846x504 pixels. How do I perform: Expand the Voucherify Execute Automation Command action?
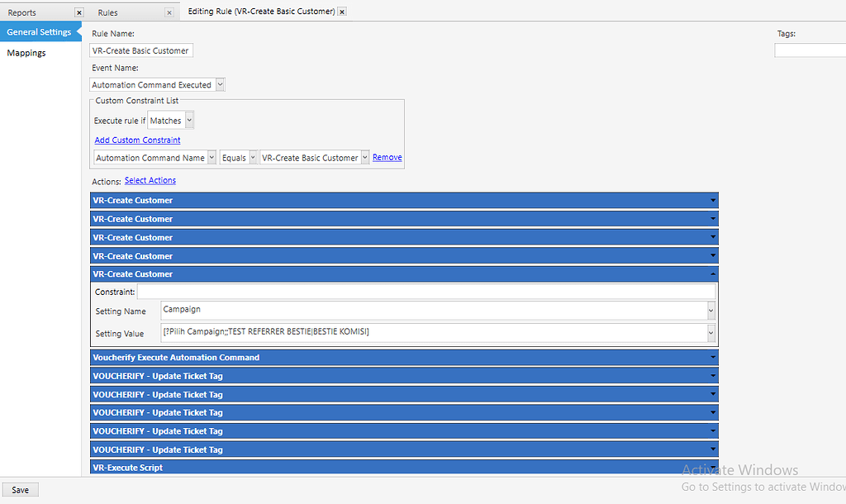(711, 357)
